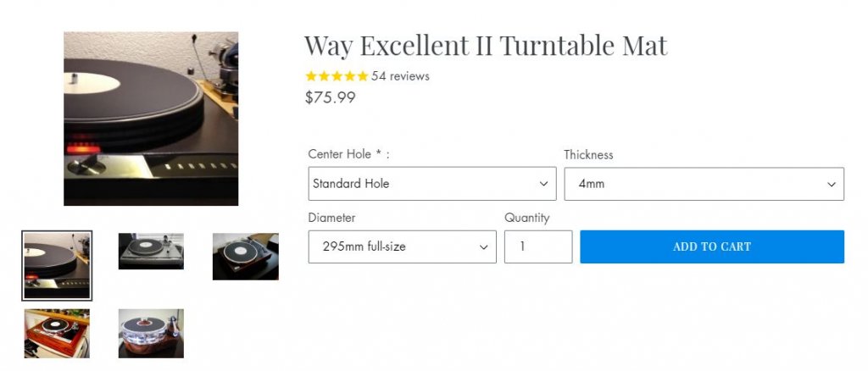This screenshot has width=868, height=371.
Task: Open the 54 reviews link
Action: pyautogui.click(x=400, y=76)
